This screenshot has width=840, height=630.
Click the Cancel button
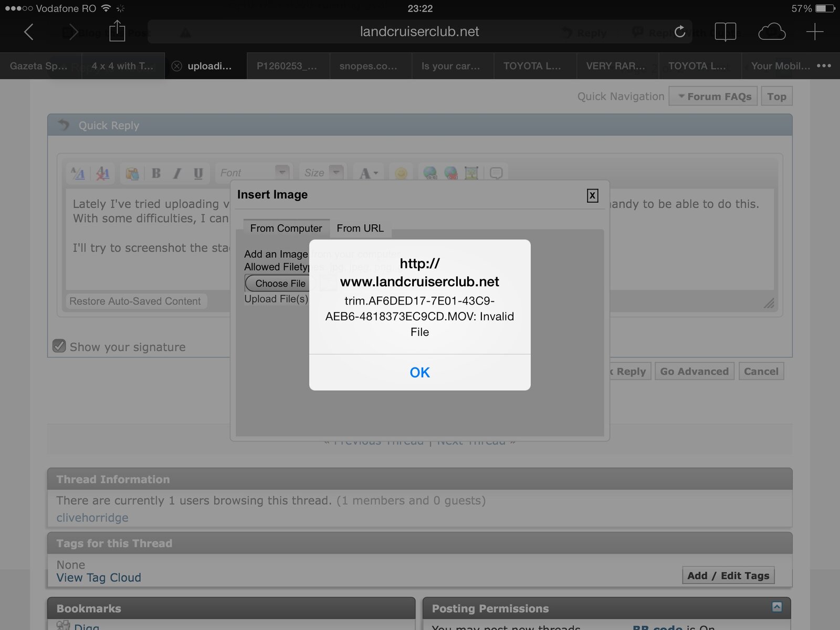pyautogui.click(x=761, y=371)
